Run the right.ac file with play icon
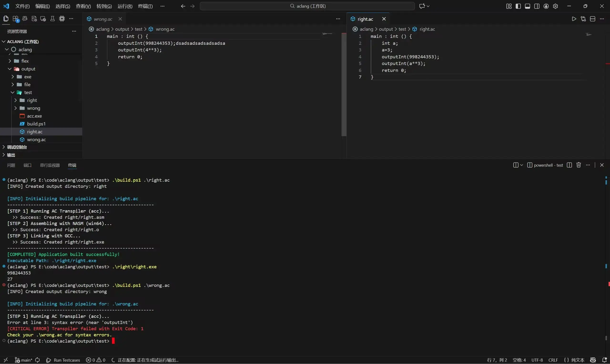The height and width of the screenshot is (364, 610). pos(574,19)
